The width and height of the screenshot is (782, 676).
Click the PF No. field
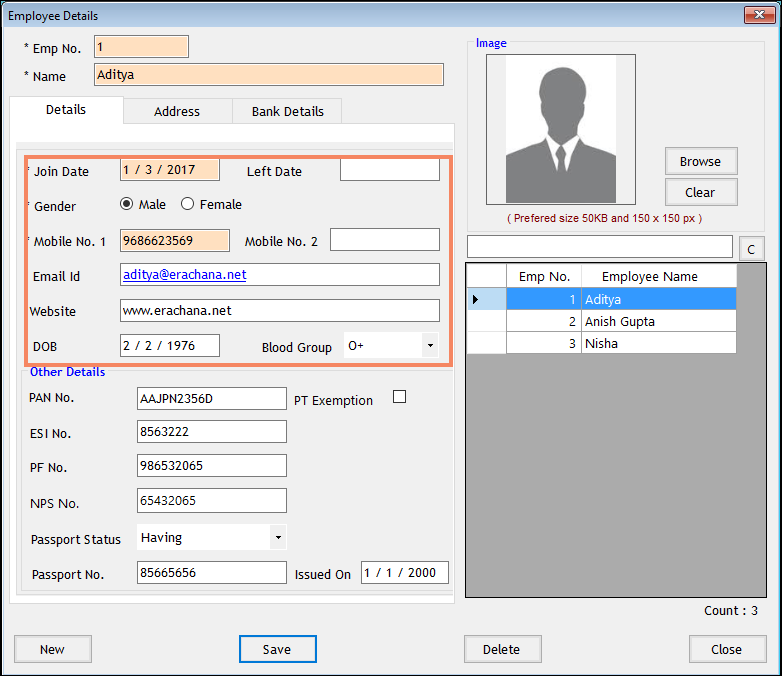(211, 465)
